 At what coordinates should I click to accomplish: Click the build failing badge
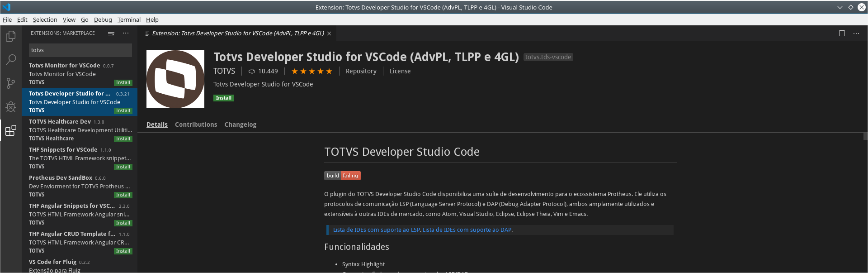342,176
